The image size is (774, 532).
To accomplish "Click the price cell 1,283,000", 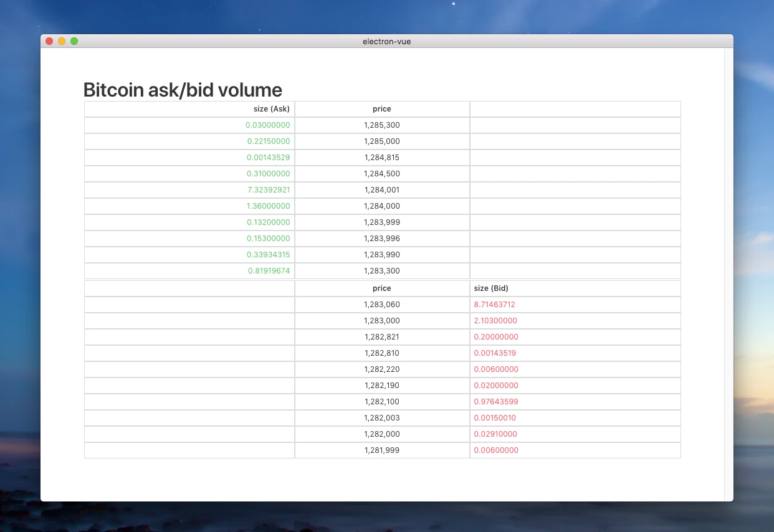I will click(x=382, y=321).
